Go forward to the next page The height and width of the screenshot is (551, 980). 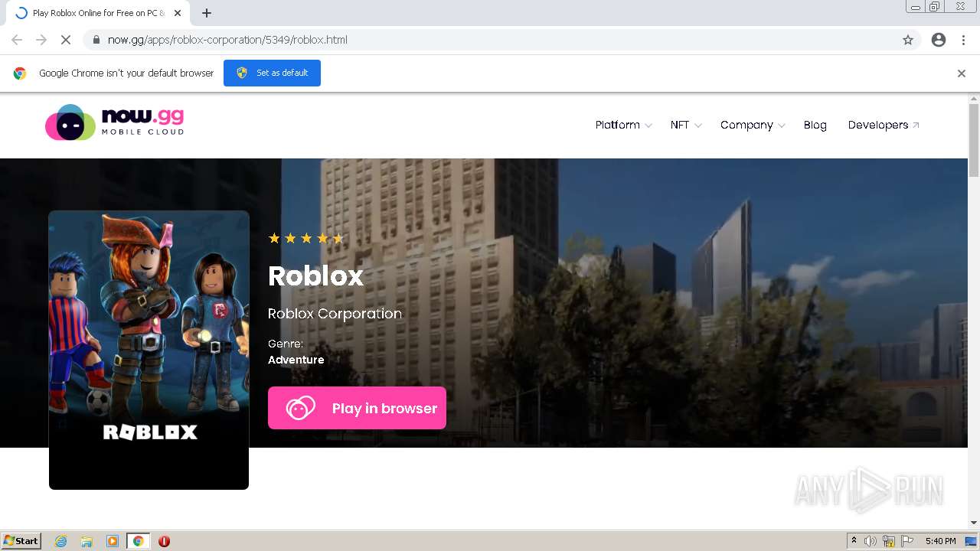pyautogui.click(x=41, y=40)
